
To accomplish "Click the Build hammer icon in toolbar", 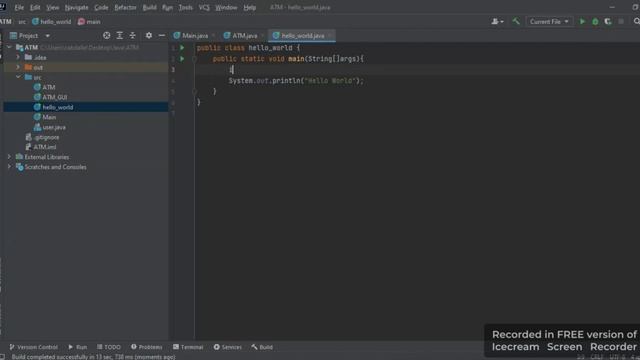I will [x=516, y=21].
